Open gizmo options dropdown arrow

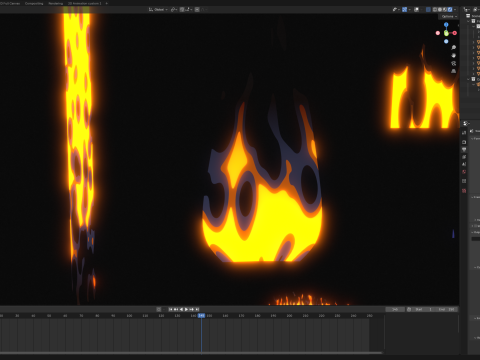point(409,10)
